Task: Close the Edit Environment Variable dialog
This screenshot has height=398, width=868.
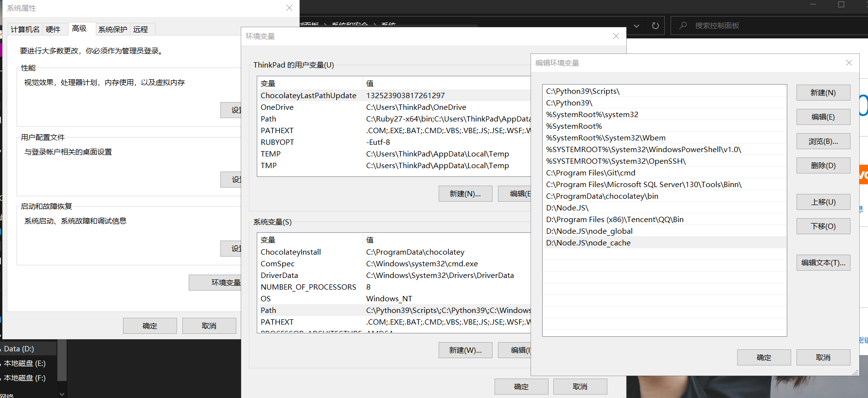Action: pyautogui.click(x=849, y=63)
